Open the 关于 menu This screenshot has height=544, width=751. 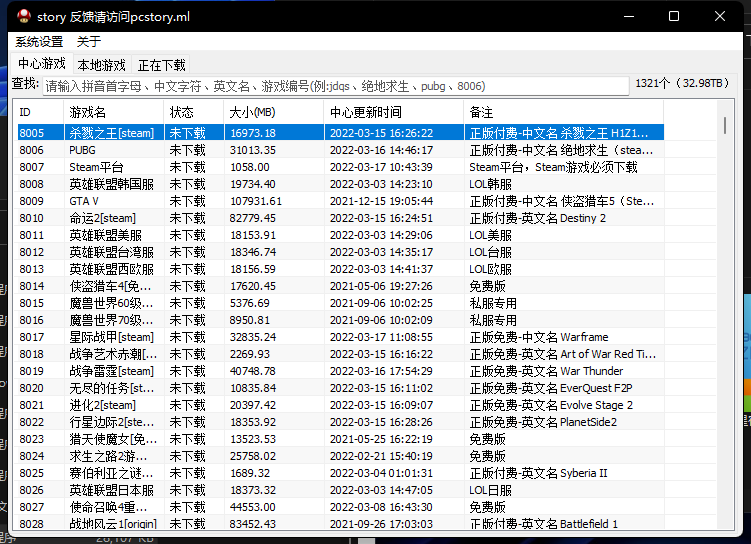point(89,42)
